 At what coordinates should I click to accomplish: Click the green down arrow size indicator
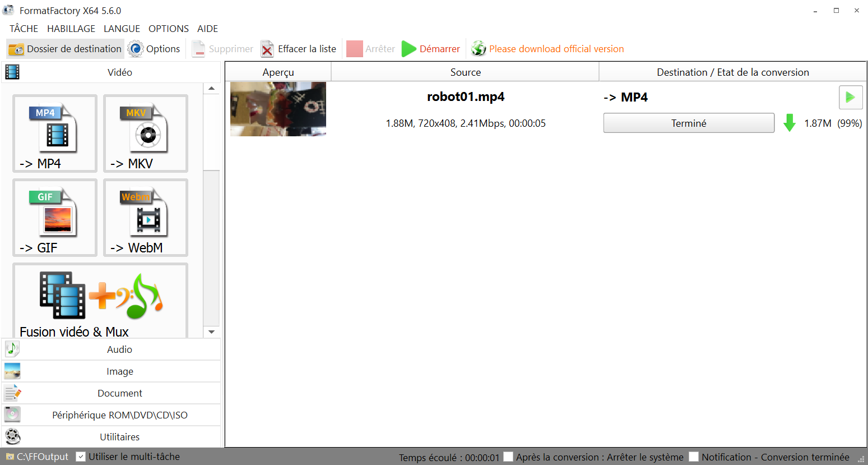789,123
